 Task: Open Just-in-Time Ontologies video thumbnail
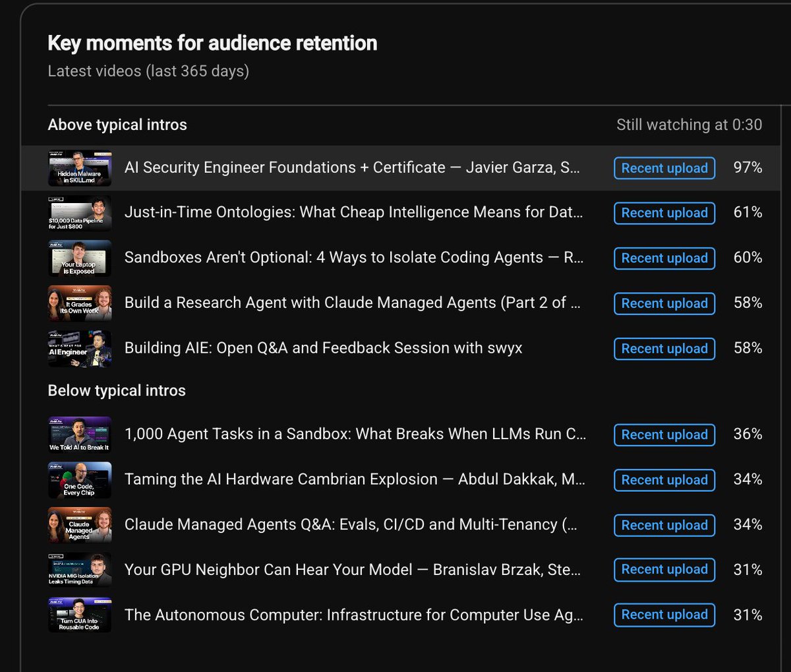[80, 213]
